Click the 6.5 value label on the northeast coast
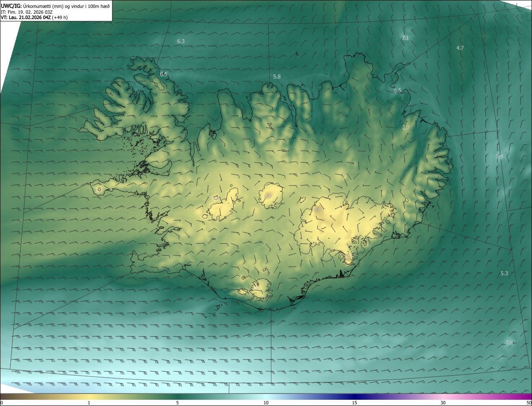 coord(398,90)
